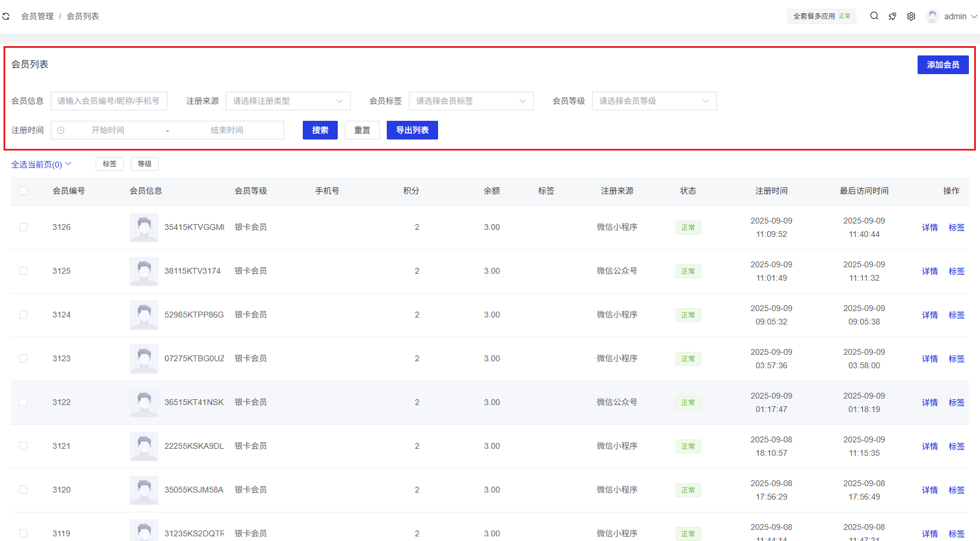
Task: Click avatar thumbnail for member 3123
Action: 143,359
